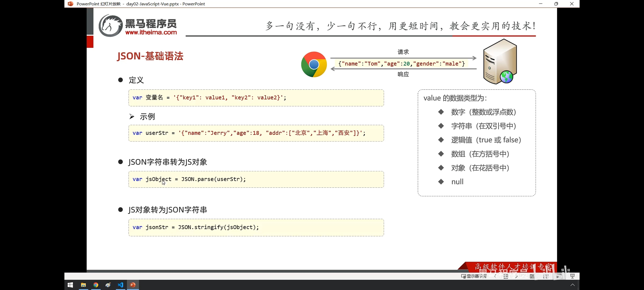
Task: Open Visual Studio Code from the taskbar
Action: 121,285
